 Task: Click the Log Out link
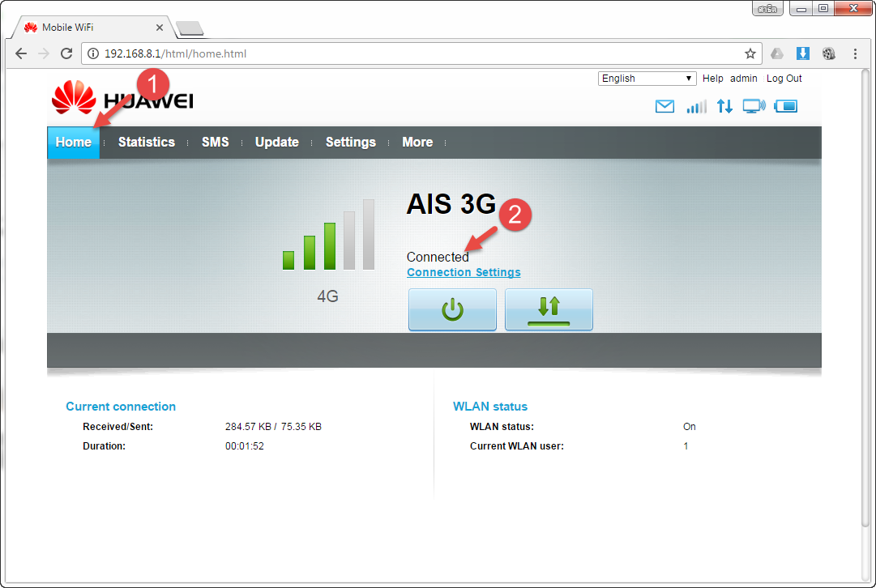click(x=784, y=79)
